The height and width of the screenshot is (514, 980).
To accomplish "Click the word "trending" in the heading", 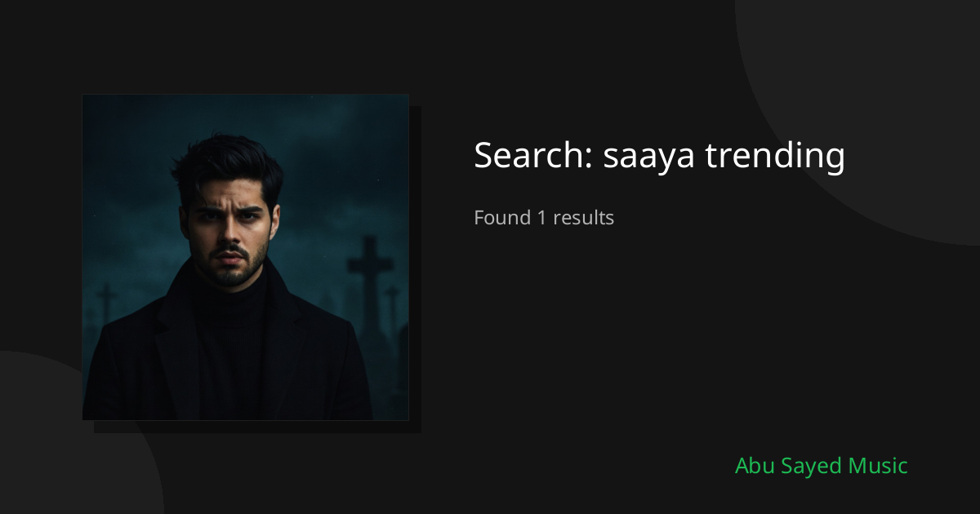I will 775,155.
